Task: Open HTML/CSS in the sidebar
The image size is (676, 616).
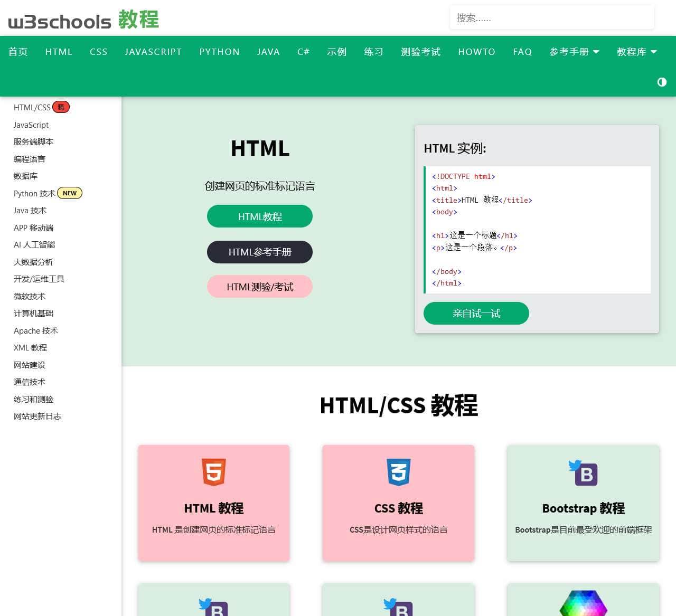Action: click(32, 108)
